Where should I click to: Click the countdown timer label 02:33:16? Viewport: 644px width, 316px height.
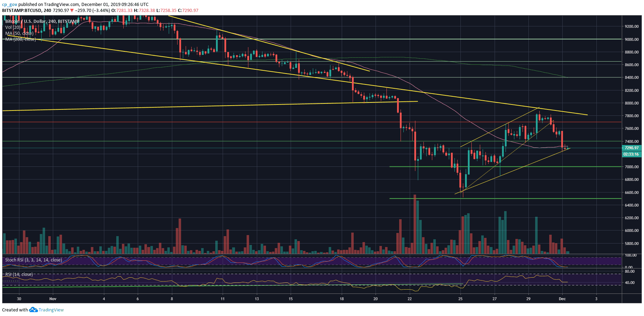point(632,154)
